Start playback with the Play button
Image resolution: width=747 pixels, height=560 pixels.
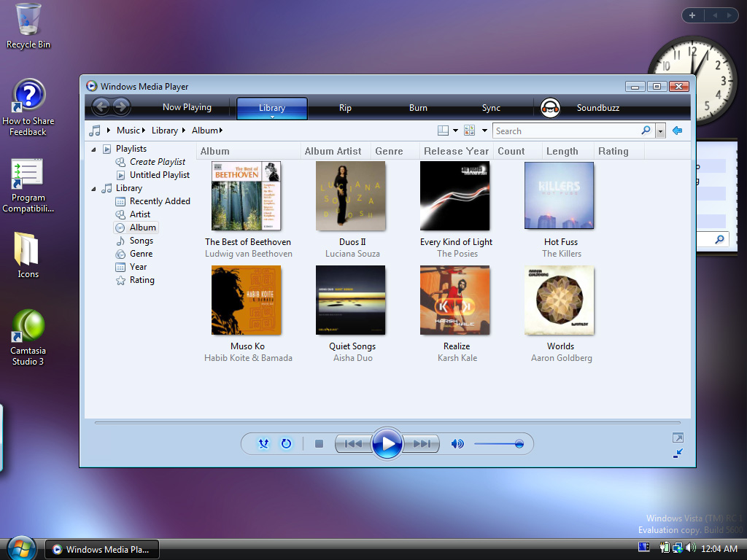pyautogui.click(x=387, y=443)
